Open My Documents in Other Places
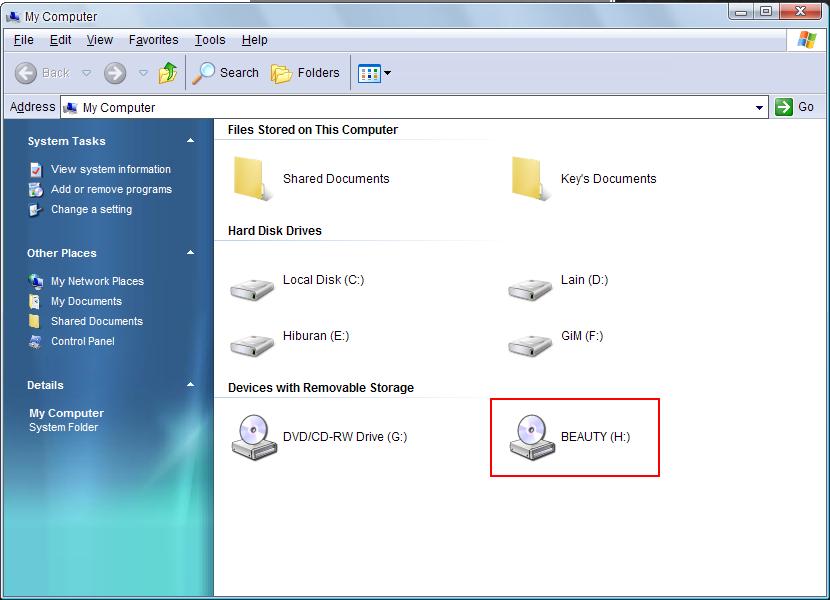Image resolution: width=830 pixels, height=600 pixels. click(x=86, y=301)
